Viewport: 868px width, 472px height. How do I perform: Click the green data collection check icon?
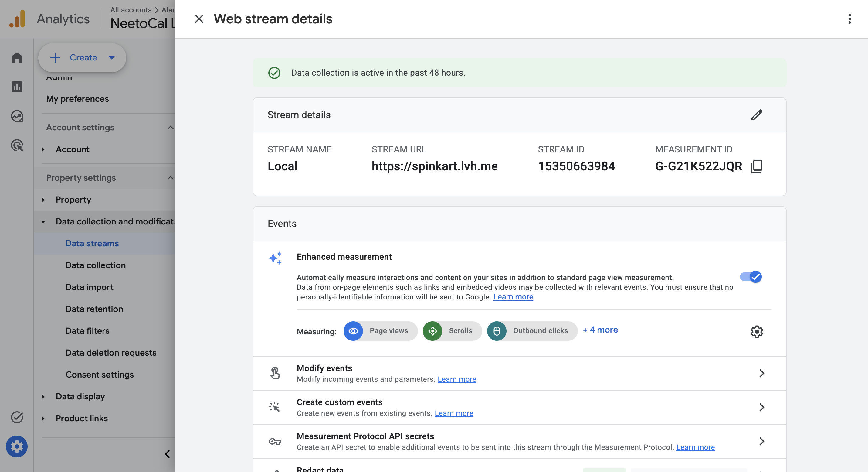[x=274, y=73]
